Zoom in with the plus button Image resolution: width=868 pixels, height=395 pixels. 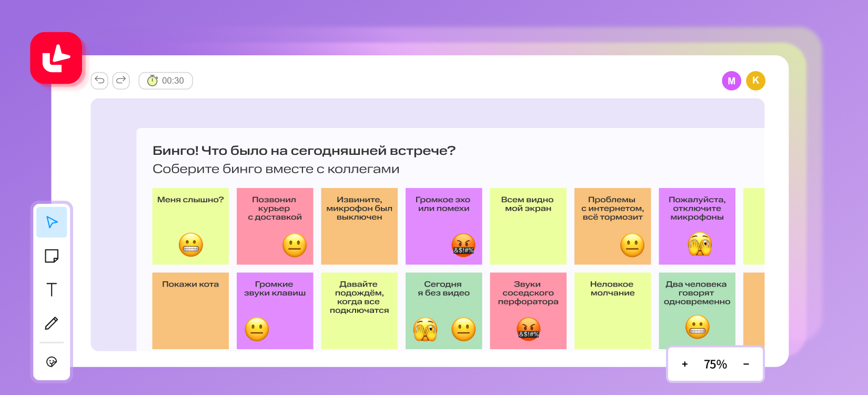(684, 364)
